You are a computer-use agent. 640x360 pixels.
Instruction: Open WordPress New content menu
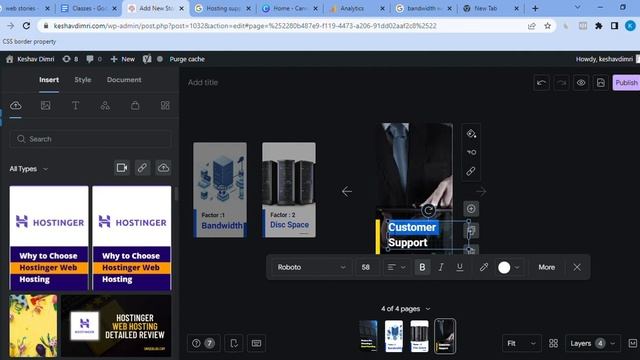click(x=123, y=59)
